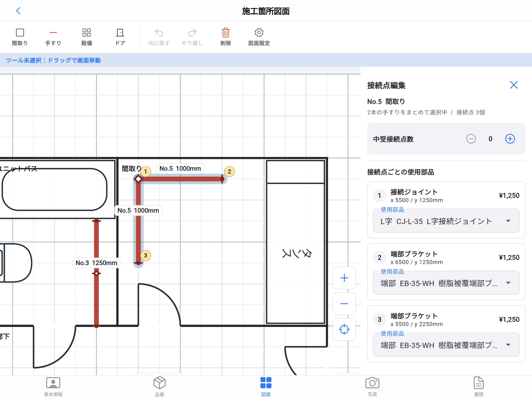Viewport: 532px width, 399px height.
Task: Recenter the drawing with crosshair button
Action: (x=344, y=329)
